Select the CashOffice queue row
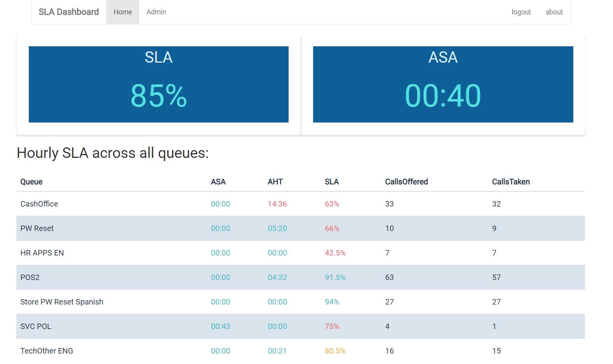613x364 pixels. point(301,204)
